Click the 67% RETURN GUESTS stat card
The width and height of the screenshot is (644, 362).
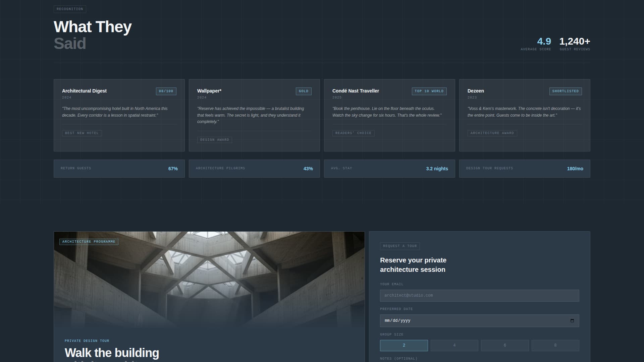119,168
